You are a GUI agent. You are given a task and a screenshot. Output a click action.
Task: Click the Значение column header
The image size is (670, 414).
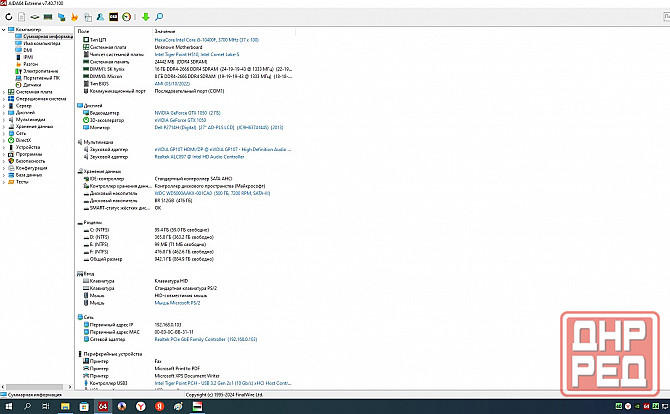[164, 31]
